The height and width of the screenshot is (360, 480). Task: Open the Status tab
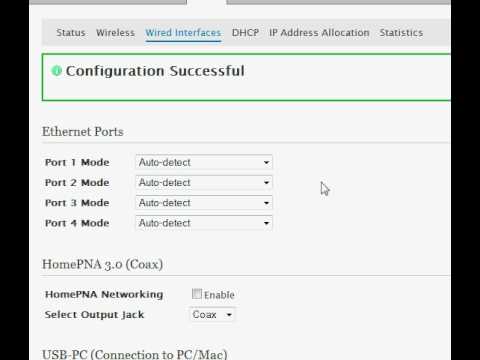point(71,33)
